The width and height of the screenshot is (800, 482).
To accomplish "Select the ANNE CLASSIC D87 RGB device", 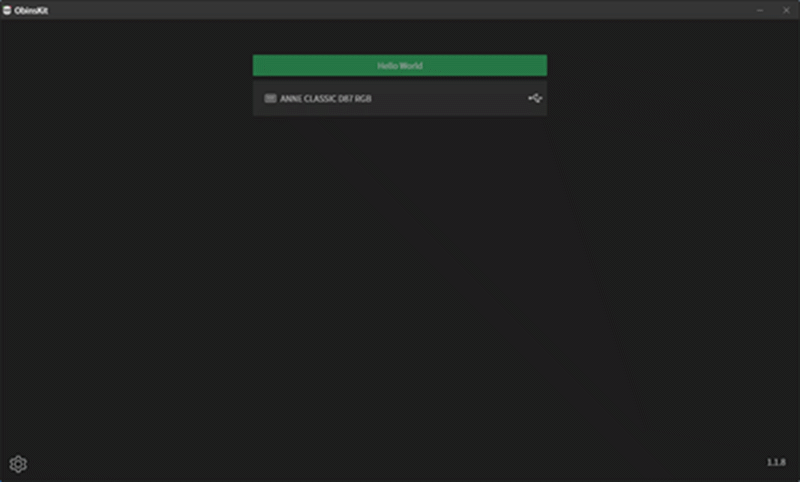I will [399, 98].
